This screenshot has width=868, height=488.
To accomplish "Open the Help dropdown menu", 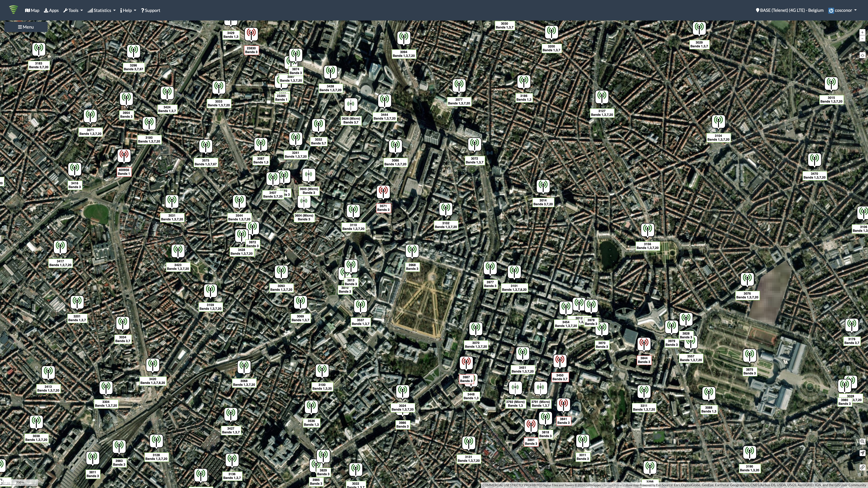I will 128,10.
